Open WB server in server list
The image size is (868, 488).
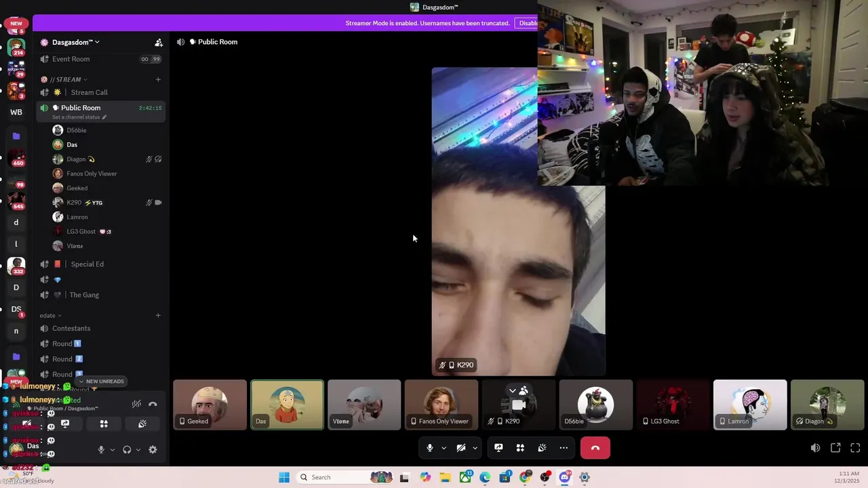pos(16,113)
